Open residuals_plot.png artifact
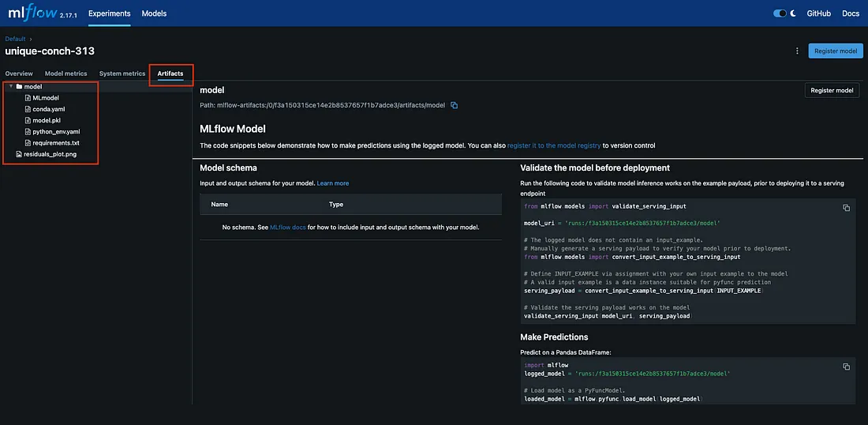 (x=50, y=154)
